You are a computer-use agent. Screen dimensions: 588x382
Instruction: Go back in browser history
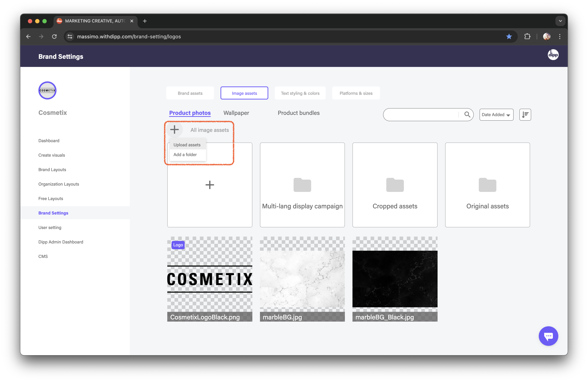pos(28,37)
